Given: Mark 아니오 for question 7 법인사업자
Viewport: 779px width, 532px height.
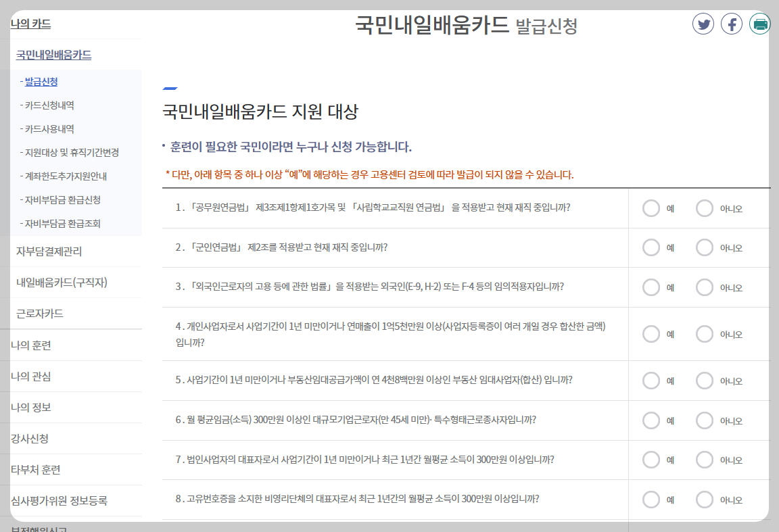Looking at the screenshot, I should point(704,460).
